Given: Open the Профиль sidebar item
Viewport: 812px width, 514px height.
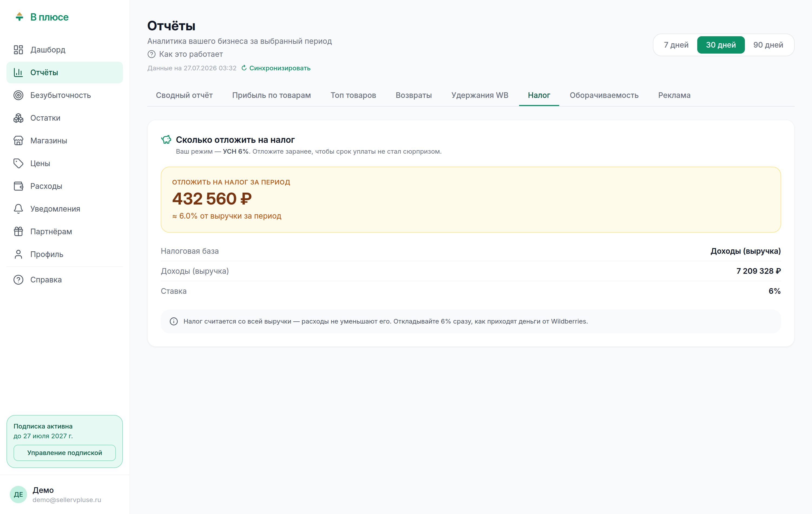Looking at the screenshot, I should 64,255.
